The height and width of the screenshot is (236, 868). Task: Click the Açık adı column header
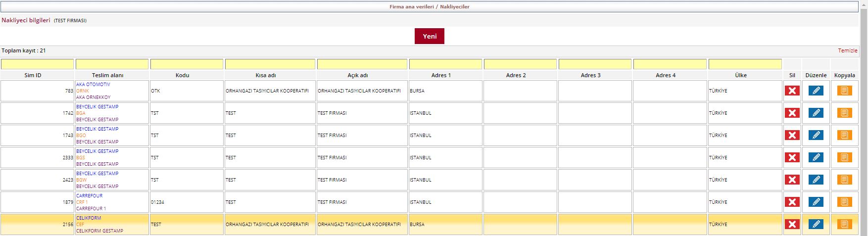[357, 75]
